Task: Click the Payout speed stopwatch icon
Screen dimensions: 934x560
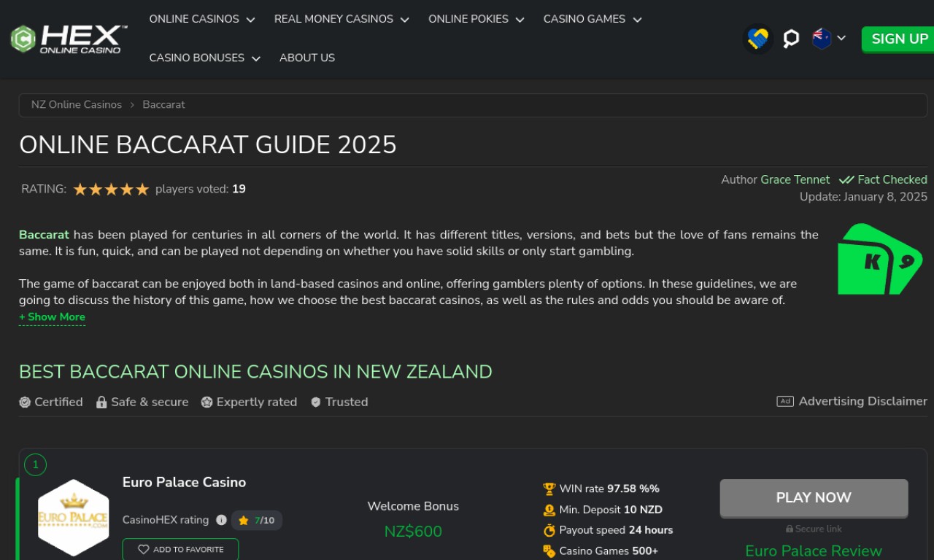Action: 549,530
